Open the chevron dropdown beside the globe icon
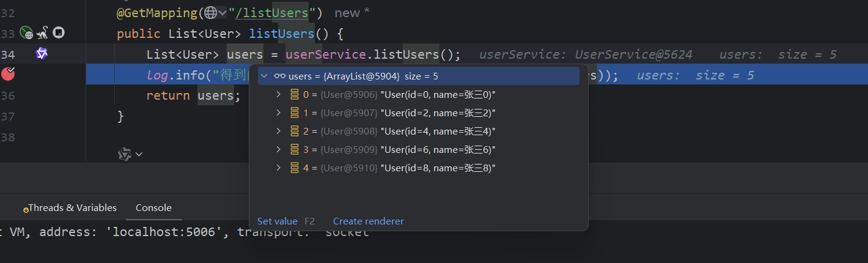The height and width of the screenshot is (263, 868). 222,12
